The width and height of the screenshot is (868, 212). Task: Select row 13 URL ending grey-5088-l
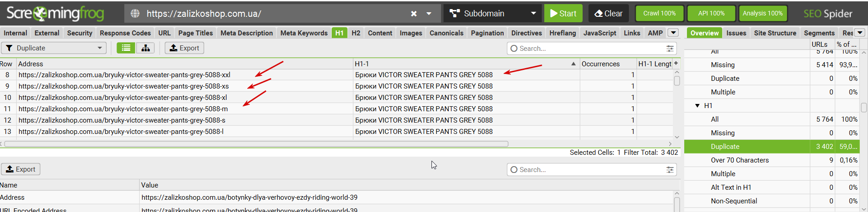[121, 132]
